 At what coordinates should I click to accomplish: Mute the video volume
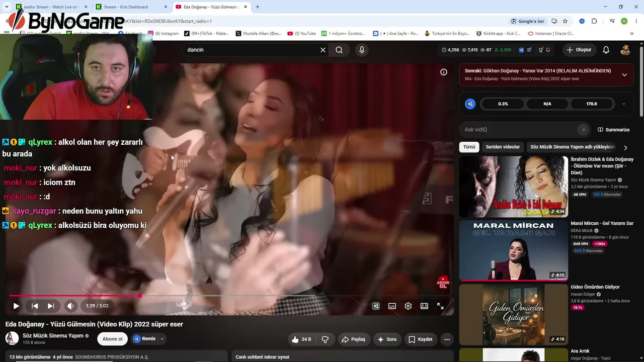coord(70,306)
